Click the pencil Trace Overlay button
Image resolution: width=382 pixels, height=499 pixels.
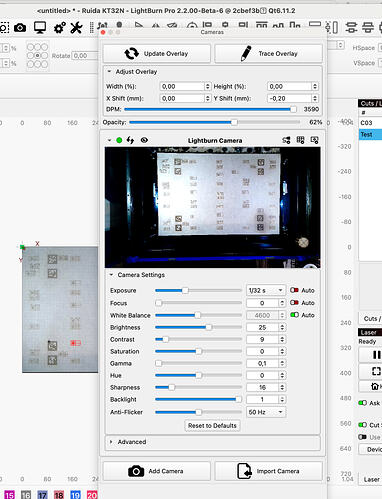tap(269, 54)
